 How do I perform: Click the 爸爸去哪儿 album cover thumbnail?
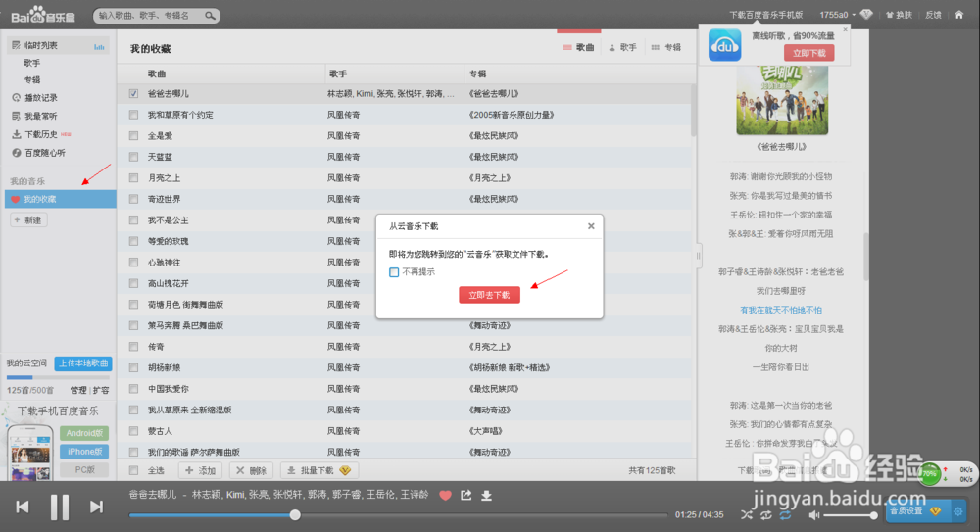(x=782, y=100)
